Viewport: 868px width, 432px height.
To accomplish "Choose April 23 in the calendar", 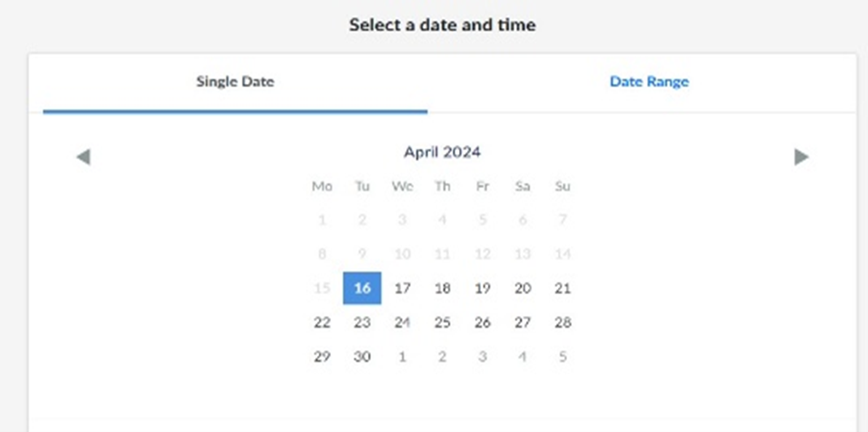I will (362, 322).
